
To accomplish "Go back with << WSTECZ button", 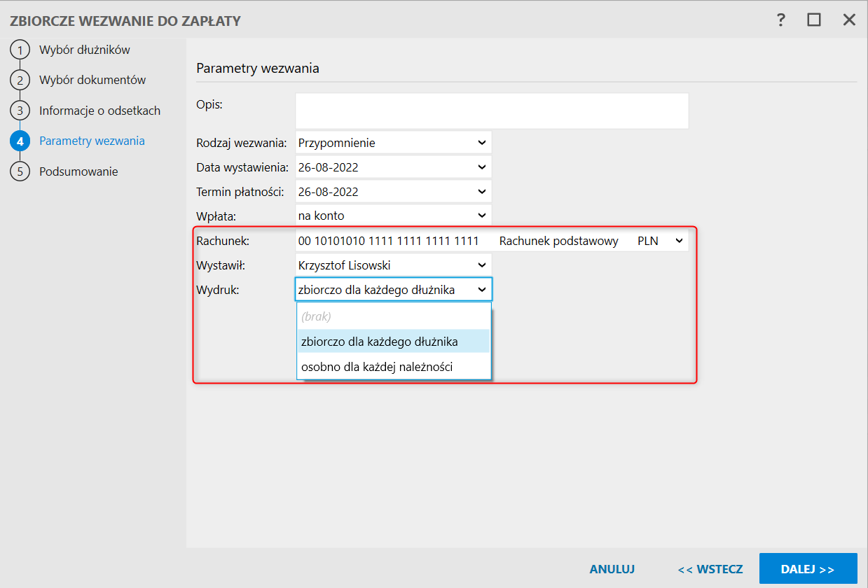I will tap(710, 569).
